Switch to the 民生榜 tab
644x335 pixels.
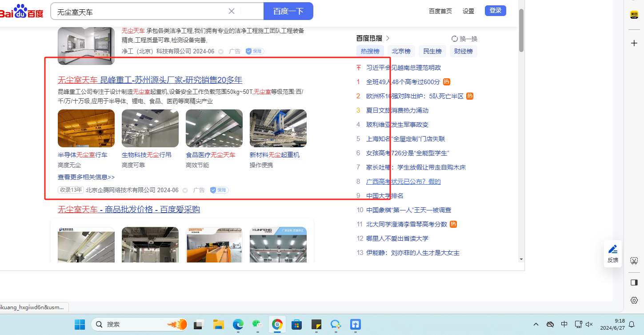(432, 51)
